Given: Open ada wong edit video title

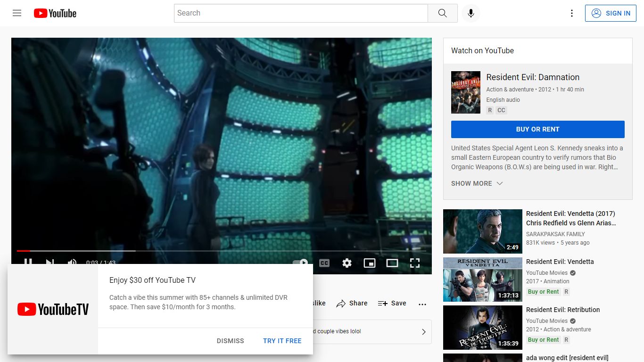Looking at the screenshot, I should [567, 358].
